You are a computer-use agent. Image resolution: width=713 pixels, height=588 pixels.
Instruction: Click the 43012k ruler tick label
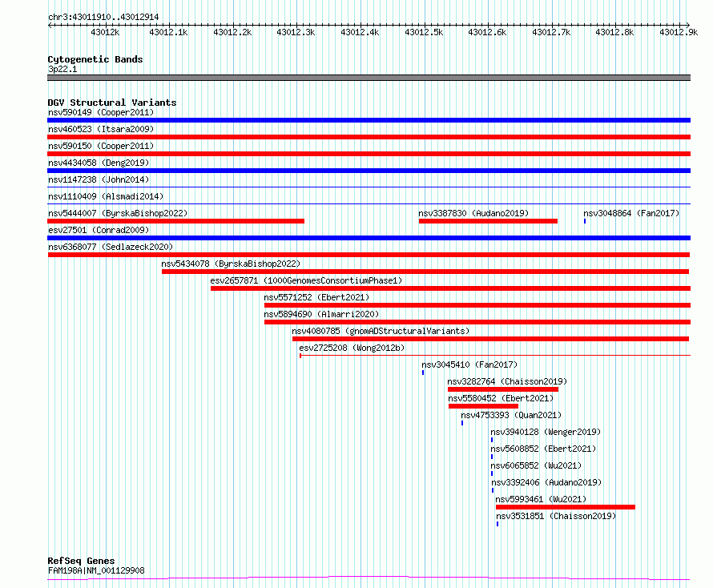point(105,32)
